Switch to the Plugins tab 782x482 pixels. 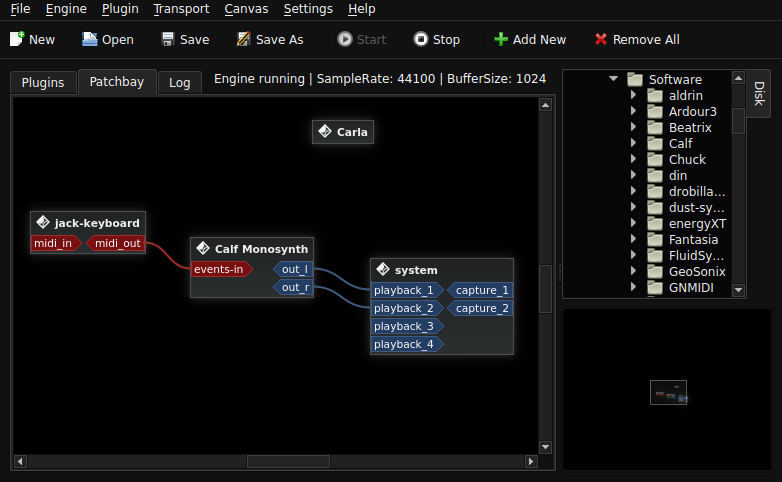click(x=43, y=82)
